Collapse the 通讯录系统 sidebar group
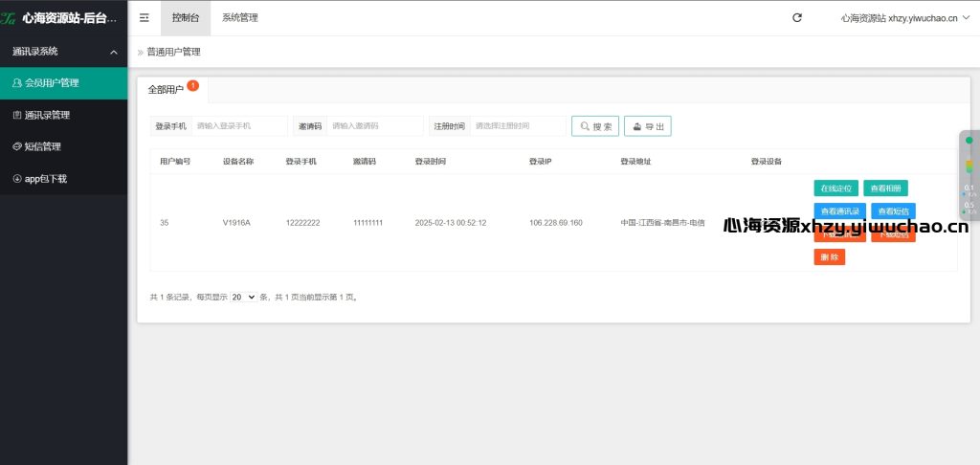Image resolution: width=980 pixels, height=465 pixels. point(64,52)
